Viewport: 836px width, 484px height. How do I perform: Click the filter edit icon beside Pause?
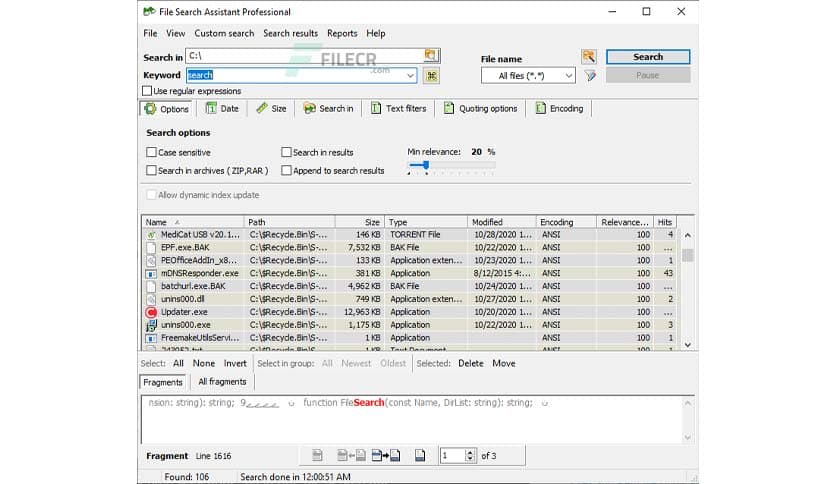click(x=590, y=76)
